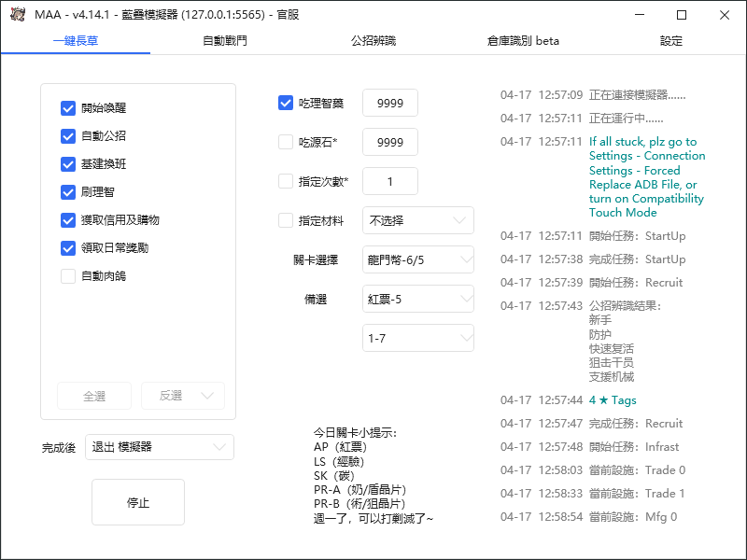747x560 pixels.
Task: Open the 設定 tab
Action: 671,41
